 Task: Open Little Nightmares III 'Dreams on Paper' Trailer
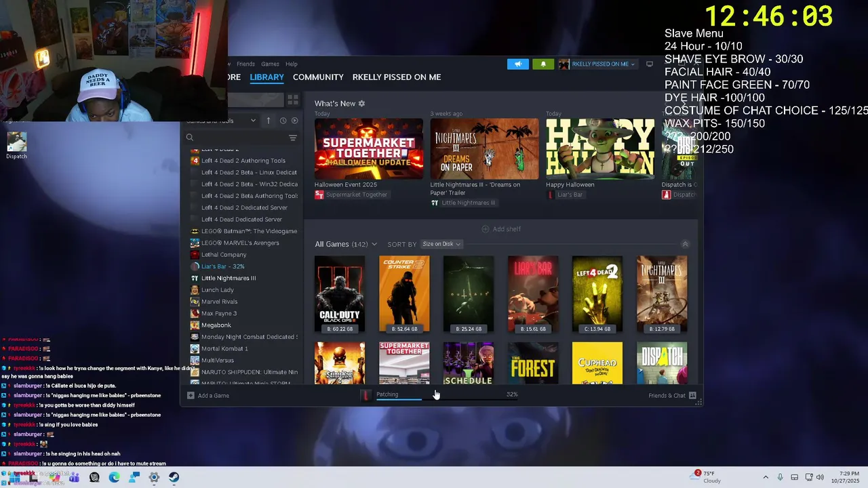[475, 188]
